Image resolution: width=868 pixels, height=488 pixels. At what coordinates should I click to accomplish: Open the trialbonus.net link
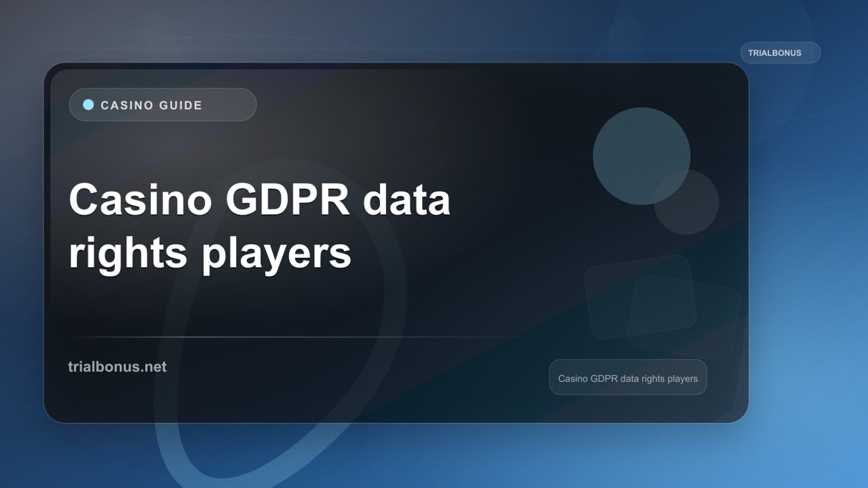[x=117, y=366]
